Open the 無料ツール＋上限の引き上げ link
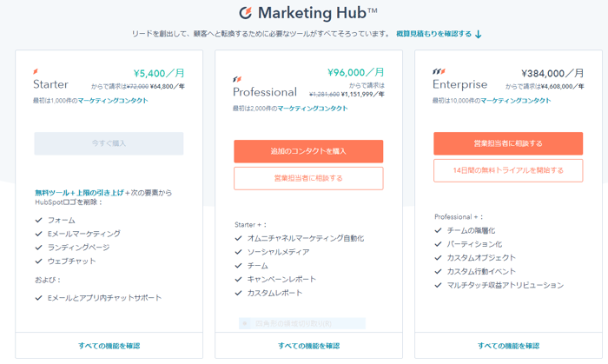 coord(80,193)
